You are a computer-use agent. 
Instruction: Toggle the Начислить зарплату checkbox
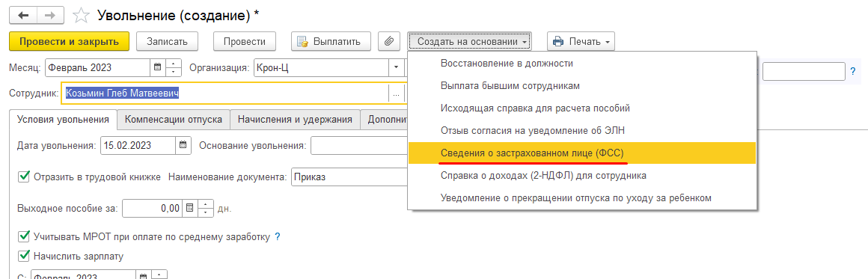24,256
